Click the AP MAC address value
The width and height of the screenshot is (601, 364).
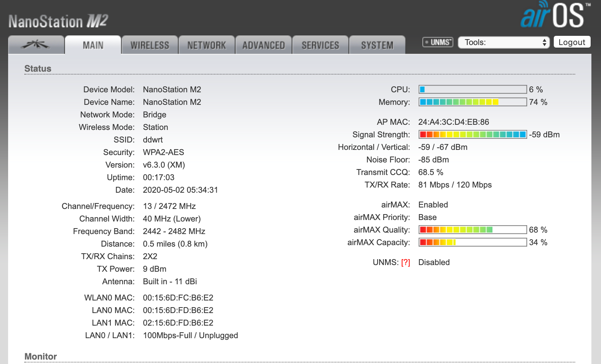(x=453, y=122)
